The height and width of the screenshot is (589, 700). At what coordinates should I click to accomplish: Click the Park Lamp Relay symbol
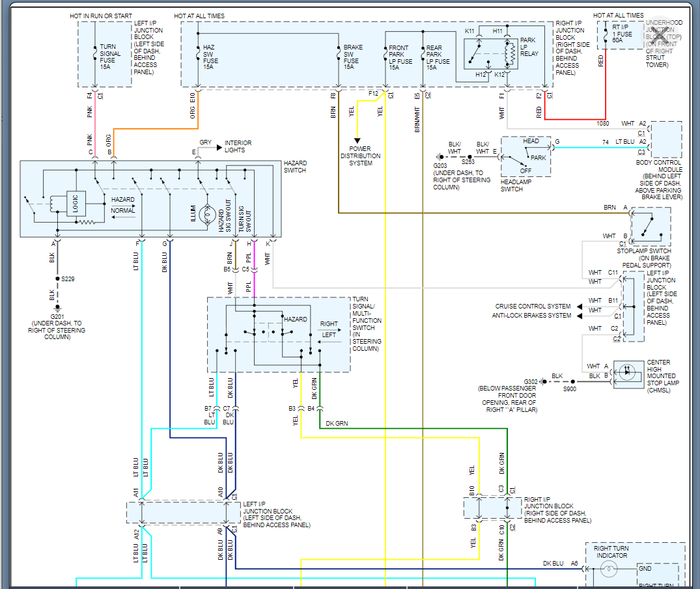coord(491,53)
